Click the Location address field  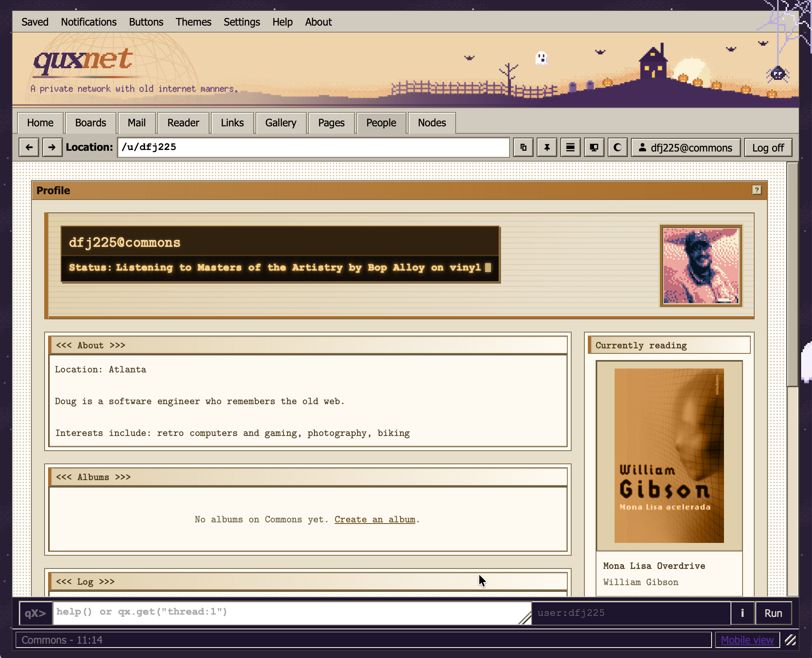pyautogui.click(x=313, y=147)
